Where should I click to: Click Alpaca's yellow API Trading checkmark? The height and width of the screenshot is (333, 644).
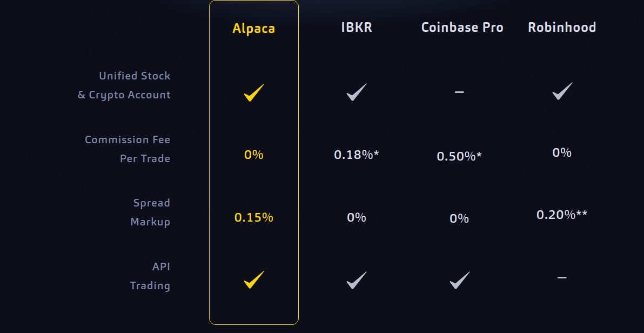254,279
